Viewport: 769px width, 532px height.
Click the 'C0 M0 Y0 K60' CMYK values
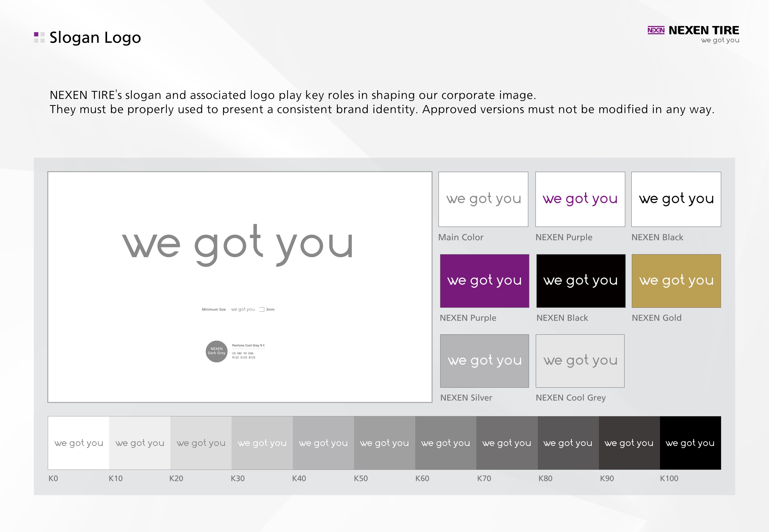coord(243,353)
